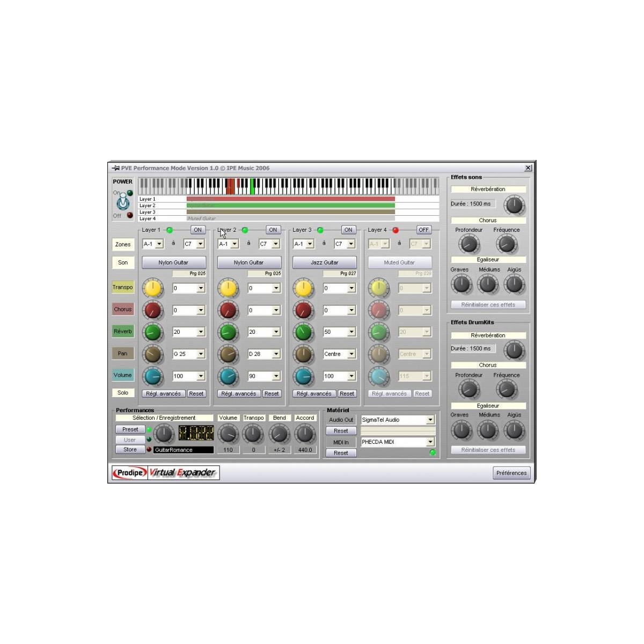Click the GuitarRomance performance name field
The image size is (644, 644).
tap(184, 450)
